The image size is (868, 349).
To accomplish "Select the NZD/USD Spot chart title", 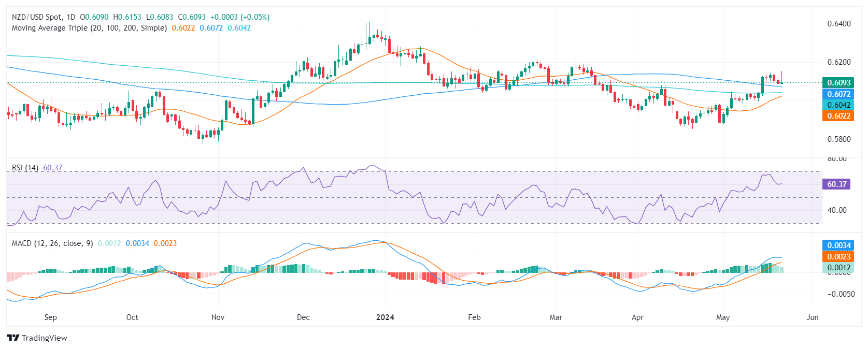I will point(43,17).
